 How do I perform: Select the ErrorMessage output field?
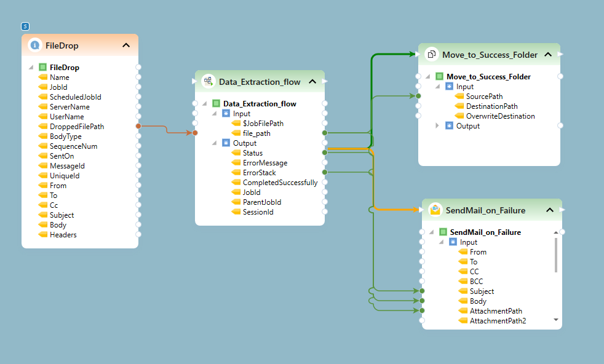click(x=265, y=163)
